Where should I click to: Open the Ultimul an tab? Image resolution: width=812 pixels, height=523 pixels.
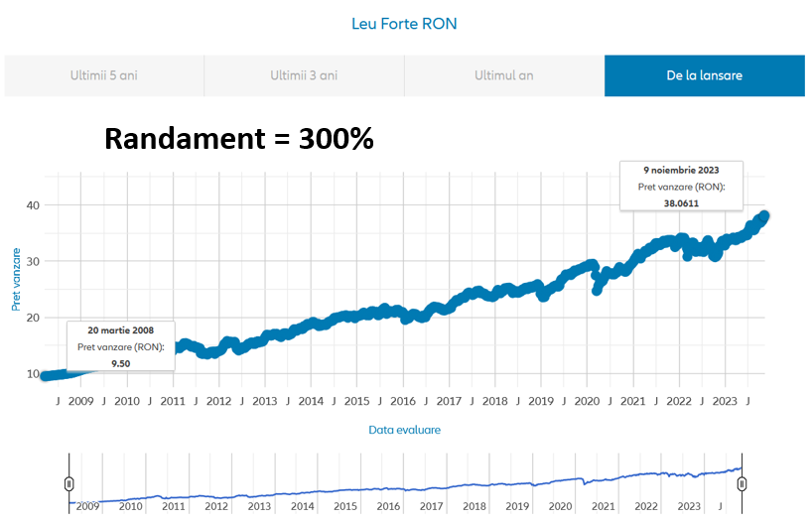504,75
